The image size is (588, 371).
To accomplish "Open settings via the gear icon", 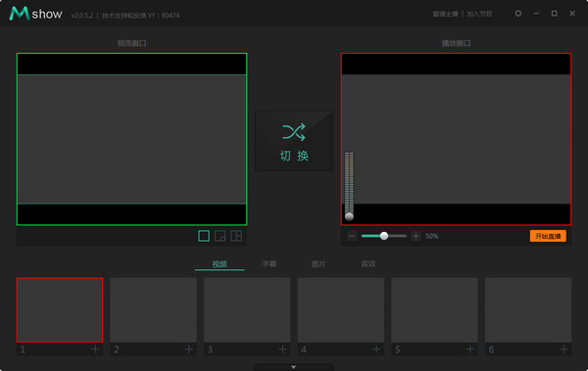I will pyautogui.click(x=518, y=14).
